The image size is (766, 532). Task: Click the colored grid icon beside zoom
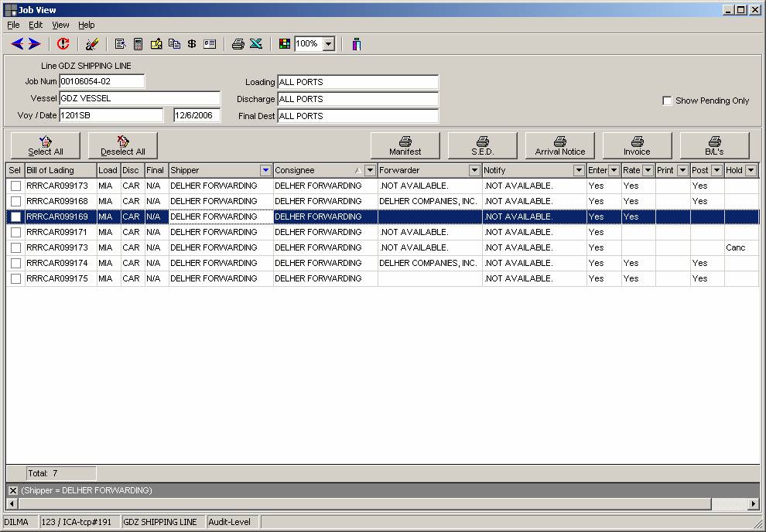click(285, 44)
